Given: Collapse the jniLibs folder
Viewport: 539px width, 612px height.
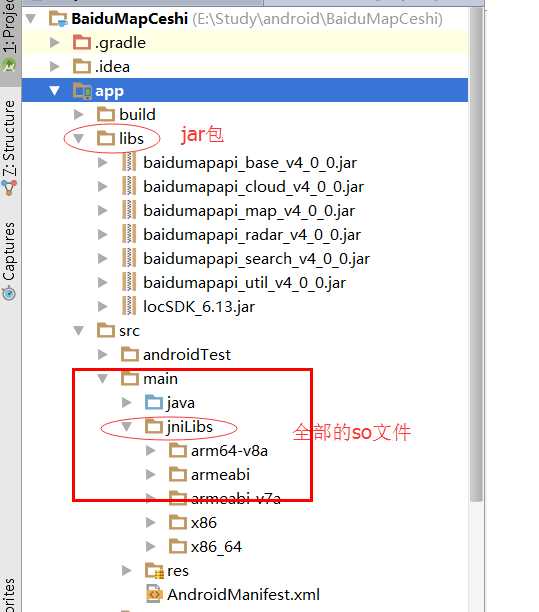Looking at the screenshot, I should coord(126,427).
